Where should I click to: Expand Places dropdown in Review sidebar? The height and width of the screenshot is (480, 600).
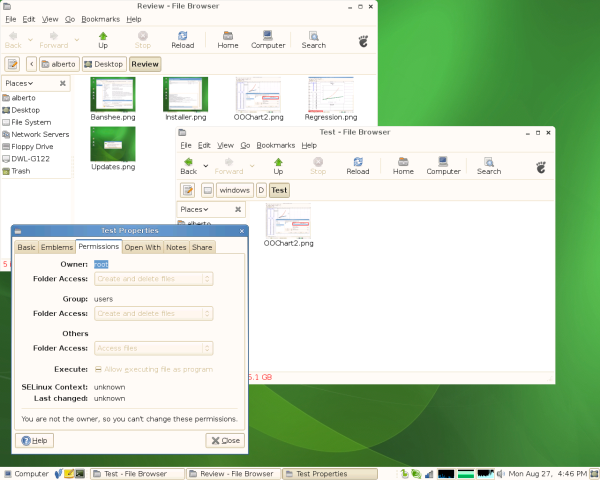[x=19, y=83]
